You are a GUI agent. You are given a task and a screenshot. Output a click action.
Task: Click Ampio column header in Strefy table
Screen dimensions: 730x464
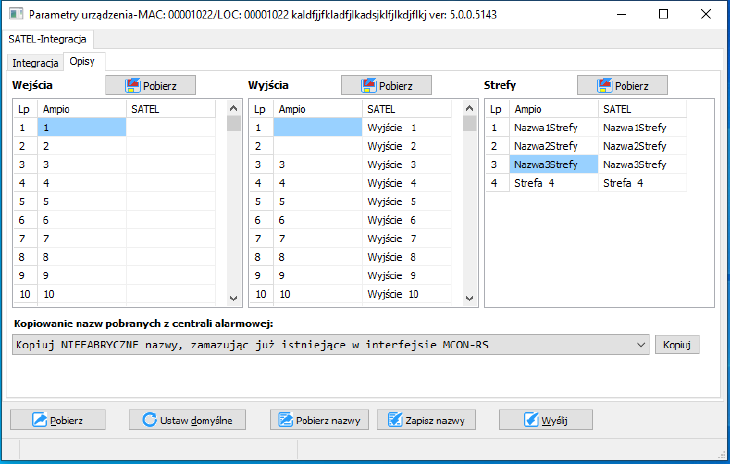(x=554, y=109)
